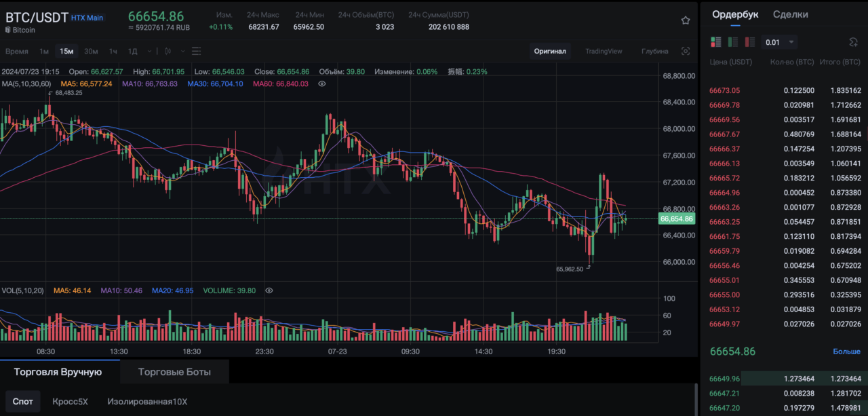This screenshot has width=868, height=416.
Task: Toggle the cumulative sum icon in the order book
Action: 853,42
